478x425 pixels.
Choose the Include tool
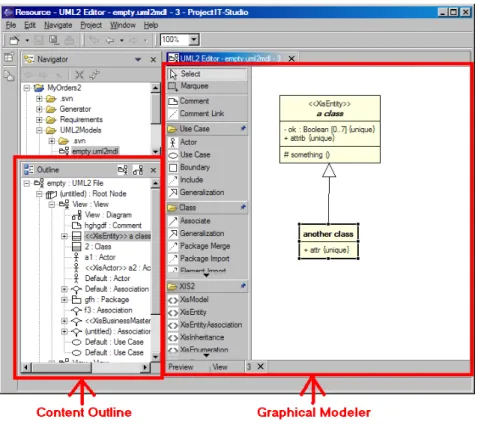(207, 180)
